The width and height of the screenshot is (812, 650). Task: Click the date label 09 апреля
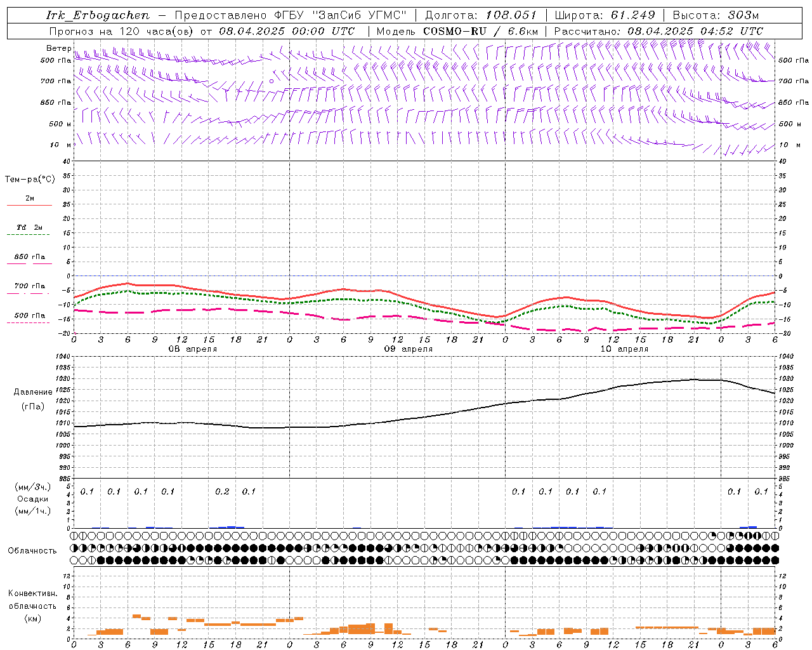(408, 349)
